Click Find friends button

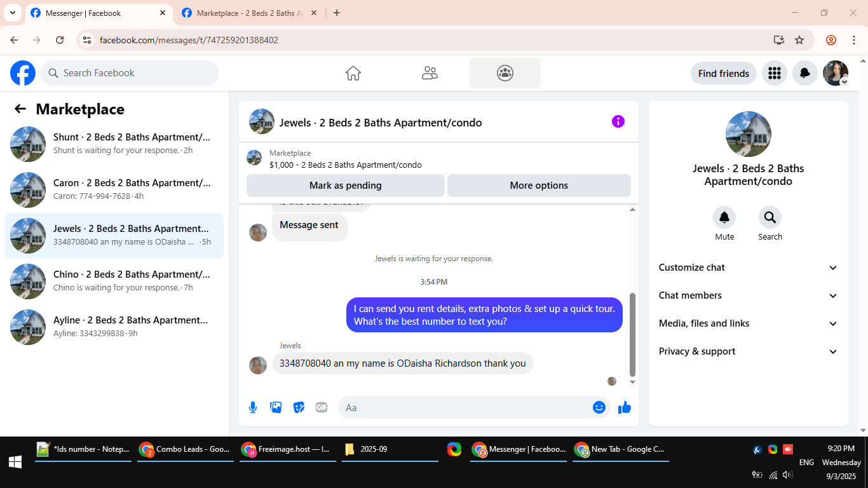point(724,73)
